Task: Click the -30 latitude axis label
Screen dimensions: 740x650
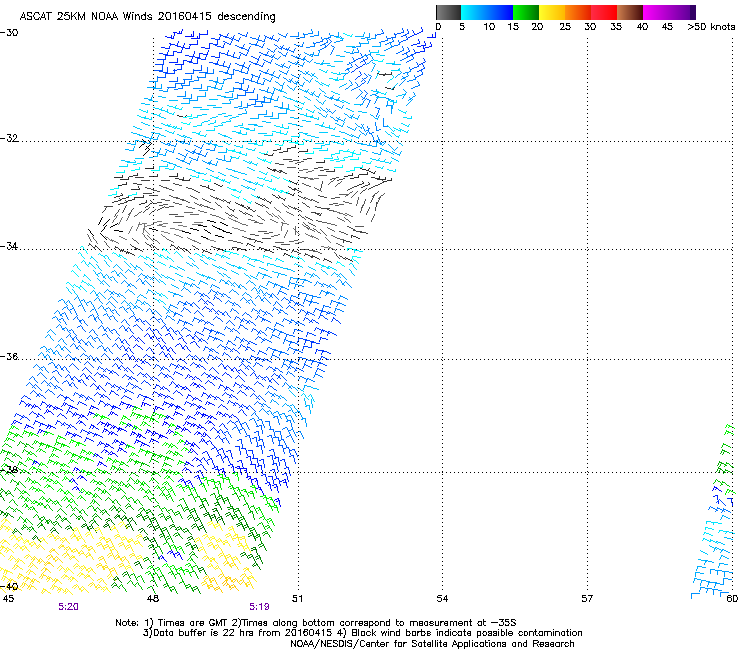Action: click(x=9, y=33)
